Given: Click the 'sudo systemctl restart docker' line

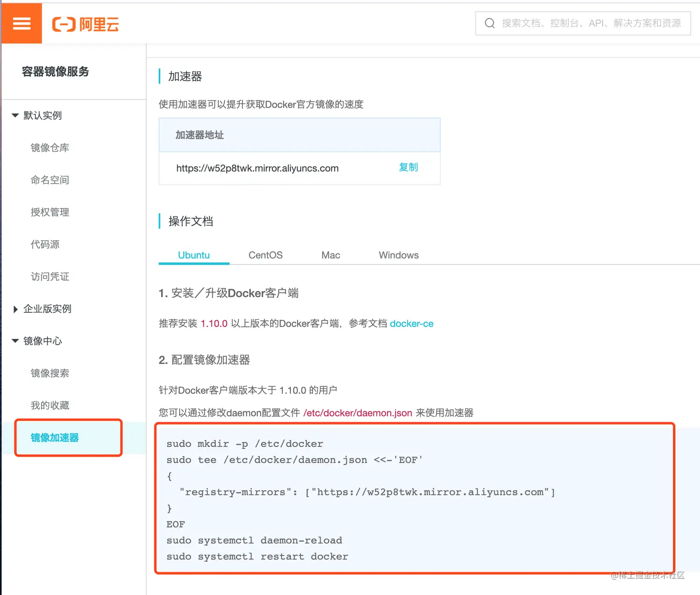Looking at the screenshot, I should click(257, 556).
